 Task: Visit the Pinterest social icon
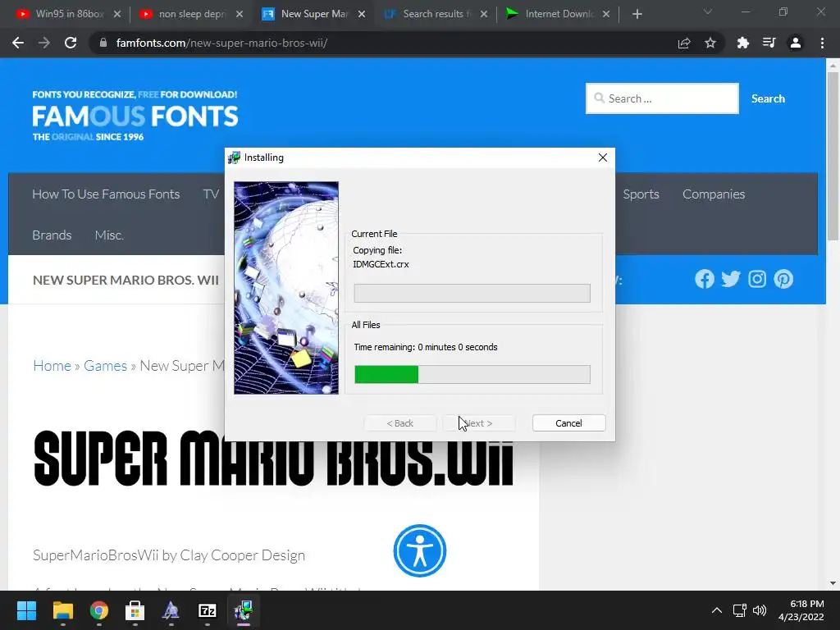783,279
